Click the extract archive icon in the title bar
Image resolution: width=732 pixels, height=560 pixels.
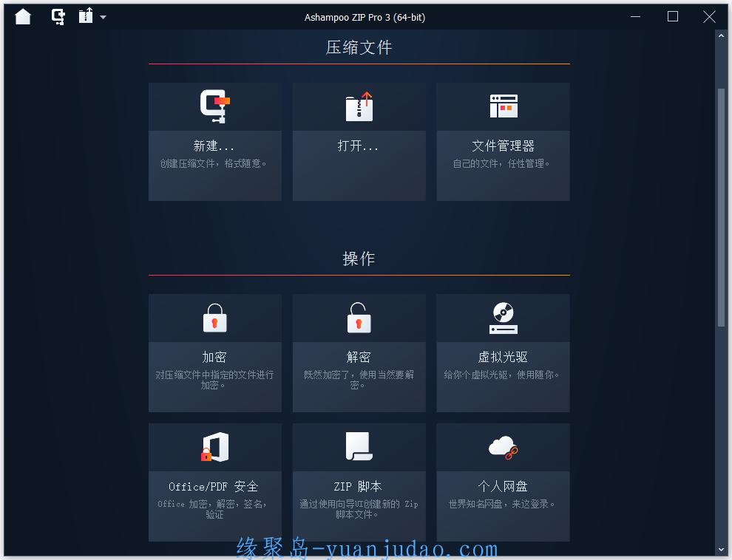click(86, 16)
